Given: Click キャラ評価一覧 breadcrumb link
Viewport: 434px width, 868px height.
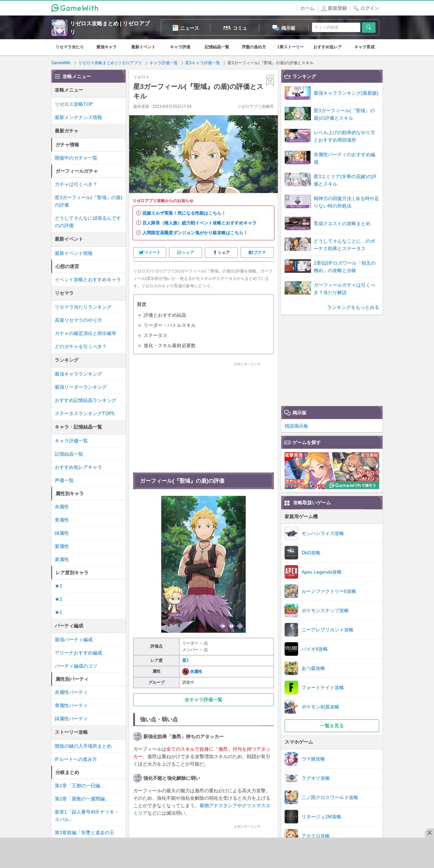Looking at the screenshot, I should (x=163, y=63).
